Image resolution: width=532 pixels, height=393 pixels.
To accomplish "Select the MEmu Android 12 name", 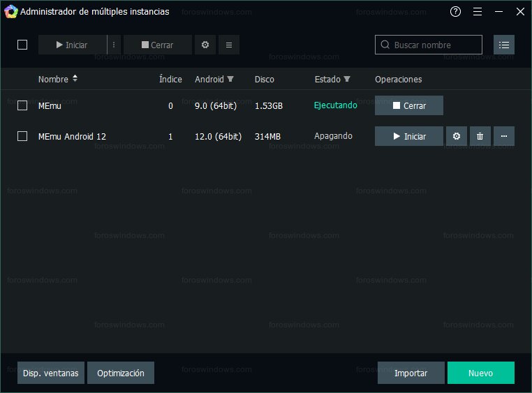I will [73, 136].
